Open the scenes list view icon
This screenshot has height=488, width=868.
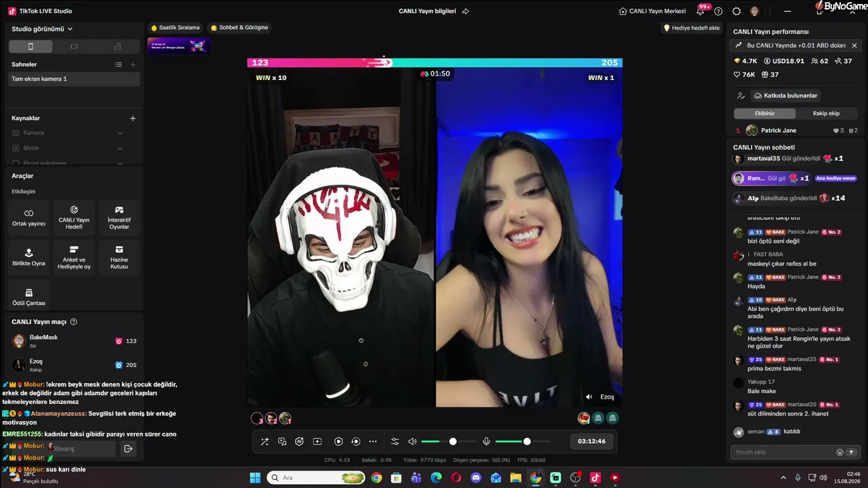point(119,64)
